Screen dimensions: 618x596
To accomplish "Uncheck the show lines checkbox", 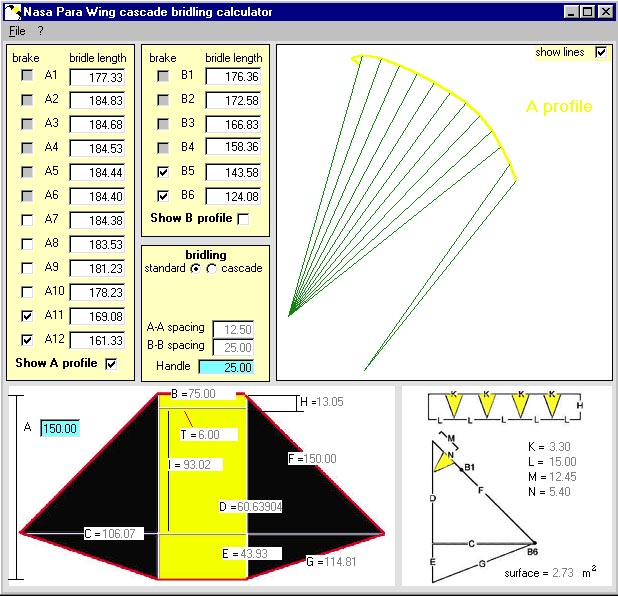I will 601,52.
